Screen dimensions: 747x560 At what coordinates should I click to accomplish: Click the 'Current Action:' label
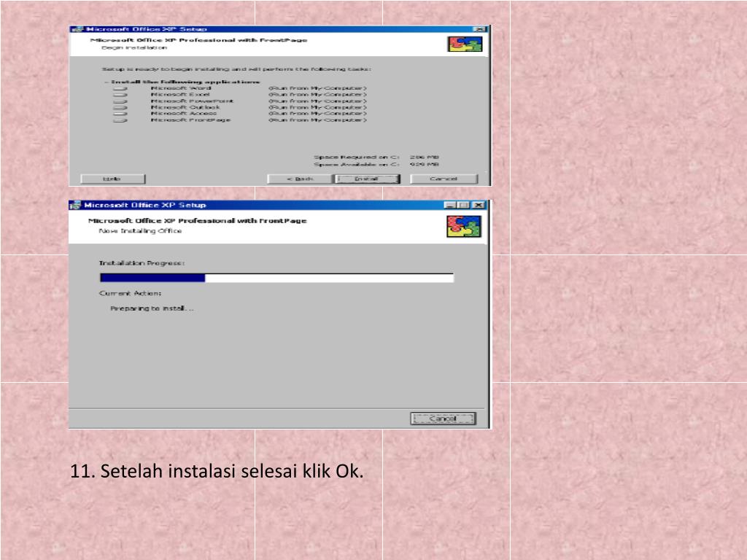130,293
